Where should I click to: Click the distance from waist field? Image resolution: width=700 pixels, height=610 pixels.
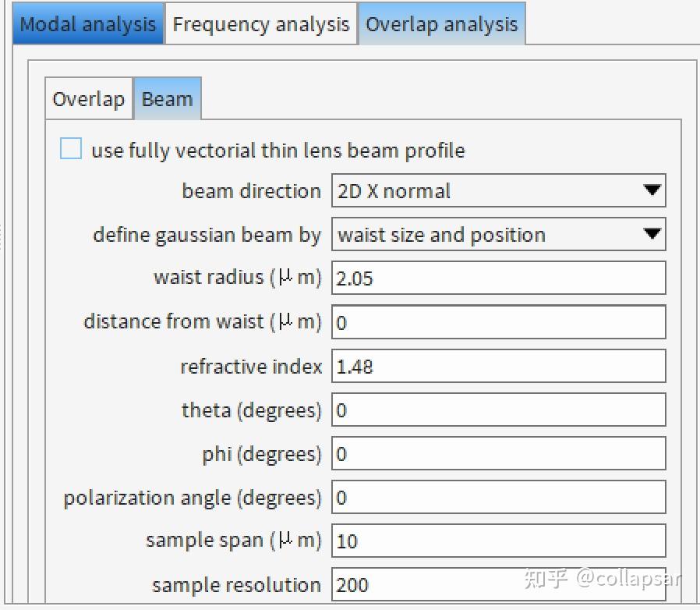[499, 321]
